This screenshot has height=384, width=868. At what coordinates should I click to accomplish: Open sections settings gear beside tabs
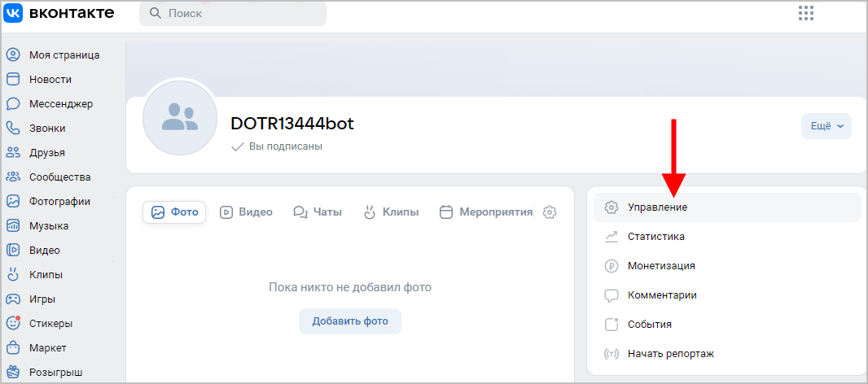(549, 212)
